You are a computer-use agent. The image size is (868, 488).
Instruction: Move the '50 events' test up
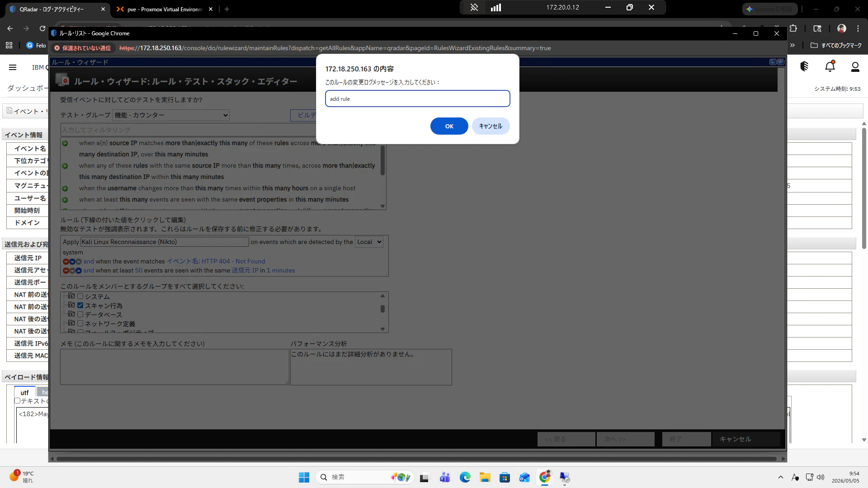click(79, 271)
